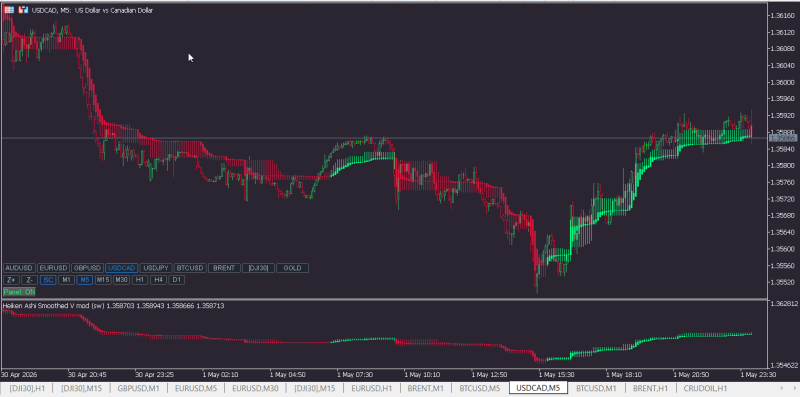Click the 1 May 07:30 time label
This screenshot has width=800, height=397.
coord(354,374)
